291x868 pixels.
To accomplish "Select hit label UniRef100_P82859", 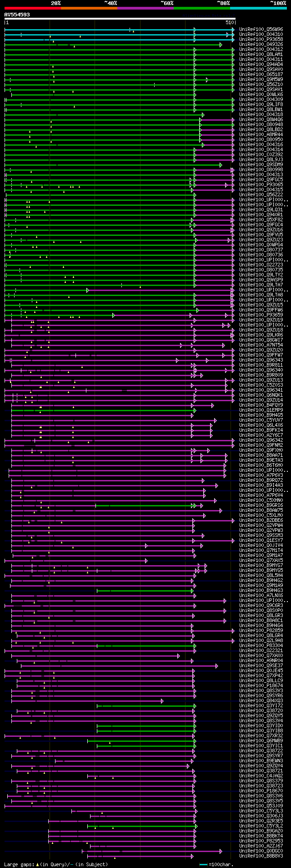I will (261, 630).
